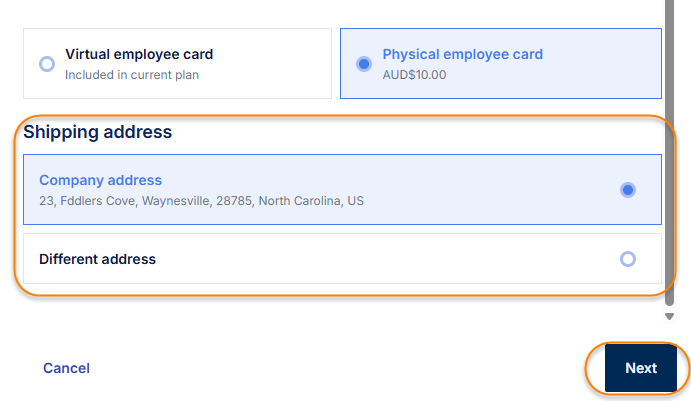
Task: Click the Cancel link
Action: tap(66, 368)
